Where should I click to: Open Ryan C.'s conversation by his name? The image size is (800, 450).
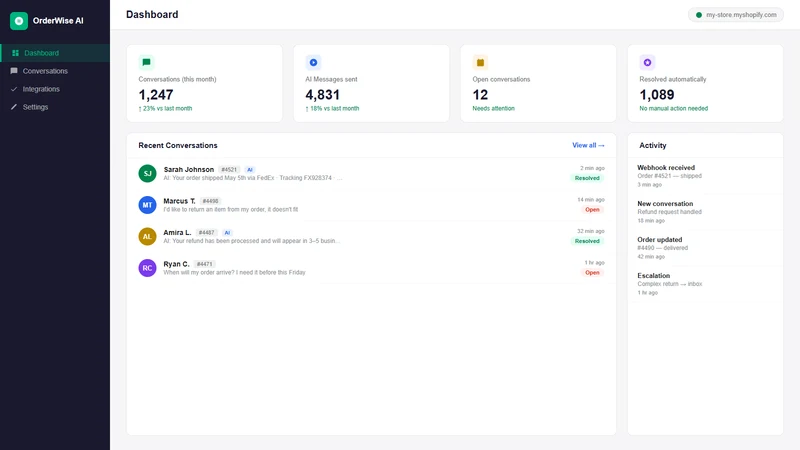(x=176, y=264)
